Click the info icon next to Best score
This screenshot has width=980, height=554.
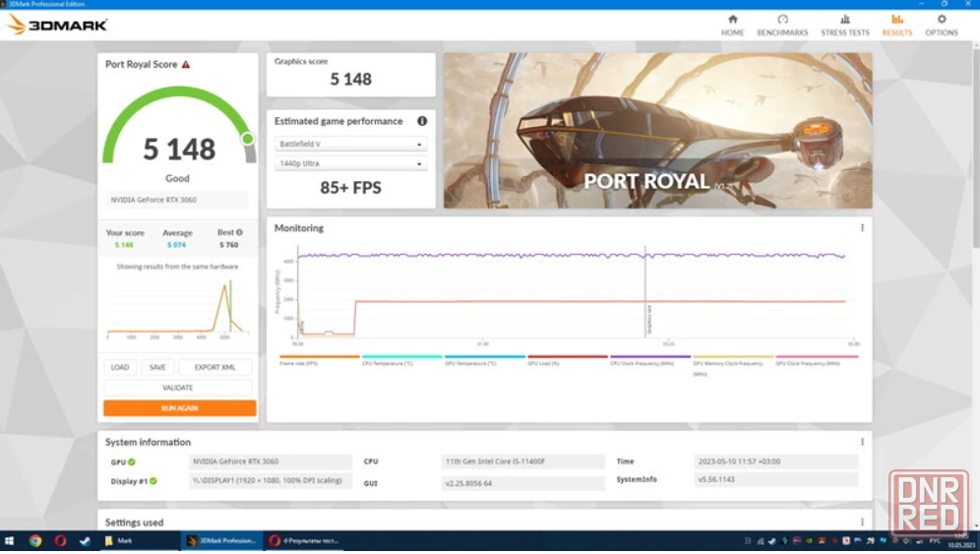(239, 233)
